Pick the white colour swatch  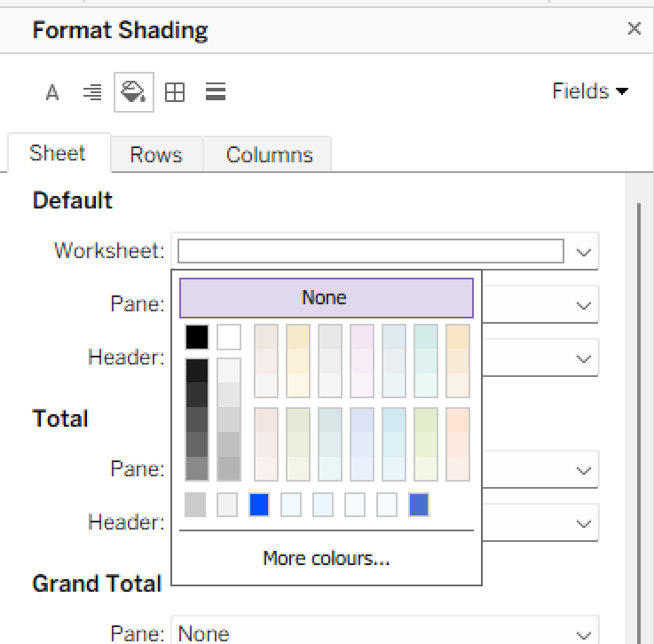(x=229, y=337)
